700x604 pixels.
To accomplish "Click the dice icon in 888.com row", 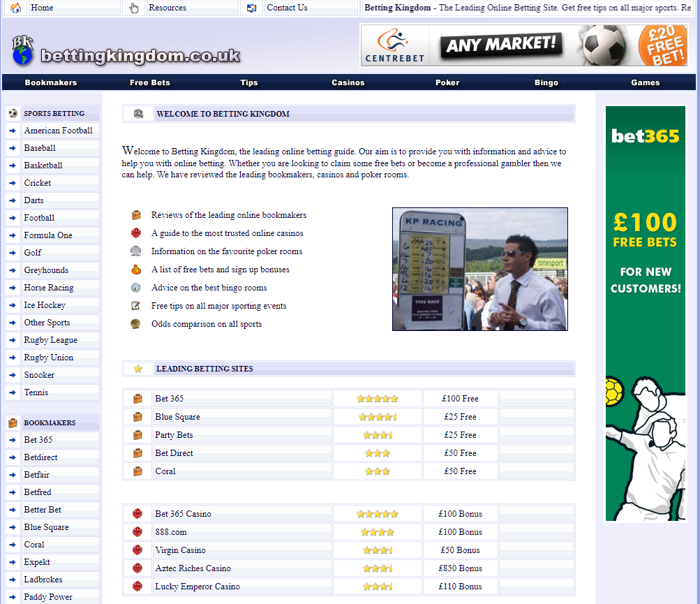I will click(x=137, y=532).
